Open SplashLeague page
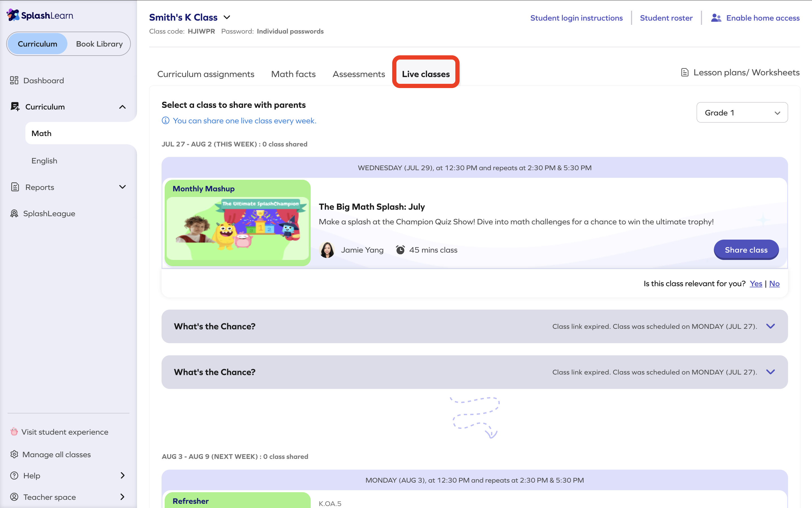The width and height of the screenshot is (812, 508). (x=49, y=213)
